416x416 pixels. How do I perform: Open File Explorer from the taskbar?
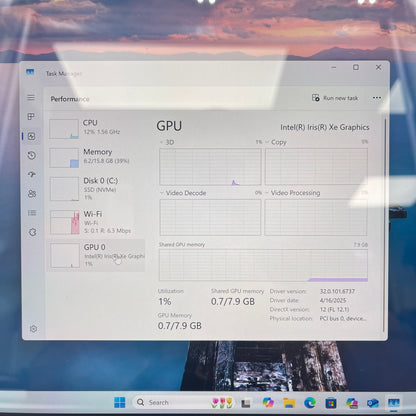click(289, 403)
